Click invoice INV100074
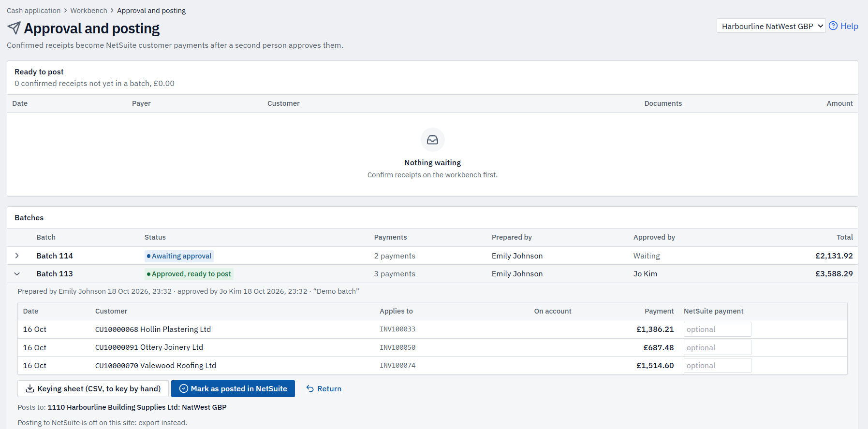 [x=397, y=366]
